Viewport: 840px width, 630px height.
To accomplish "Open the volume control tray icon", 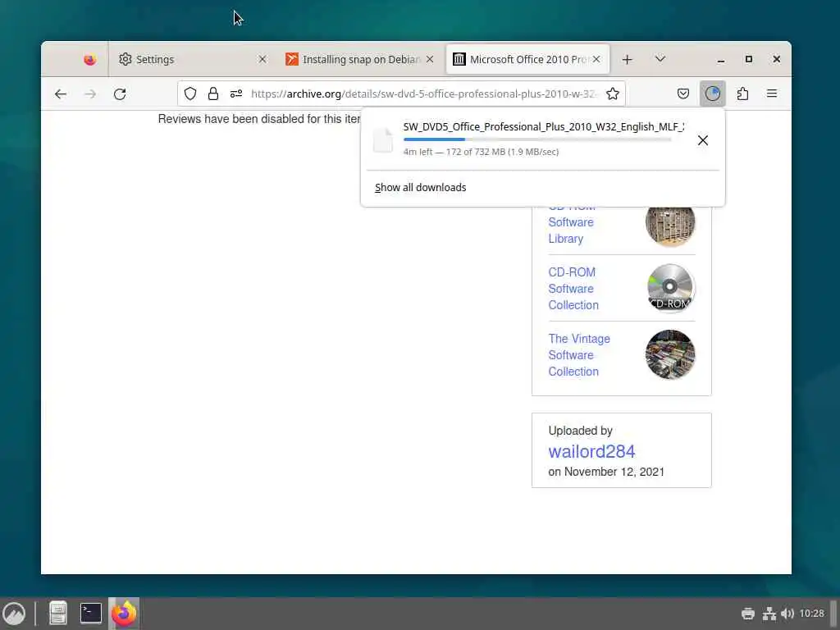I will coord(787,614).
